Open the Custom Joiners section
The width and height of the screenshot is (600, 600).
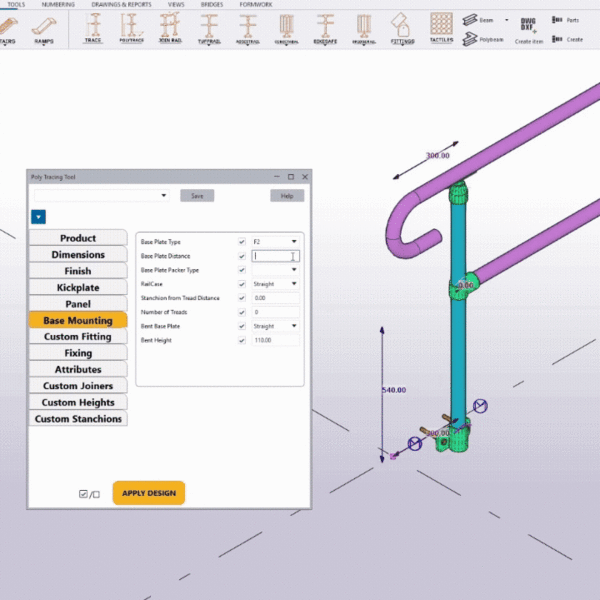click(x=78, y=386)
